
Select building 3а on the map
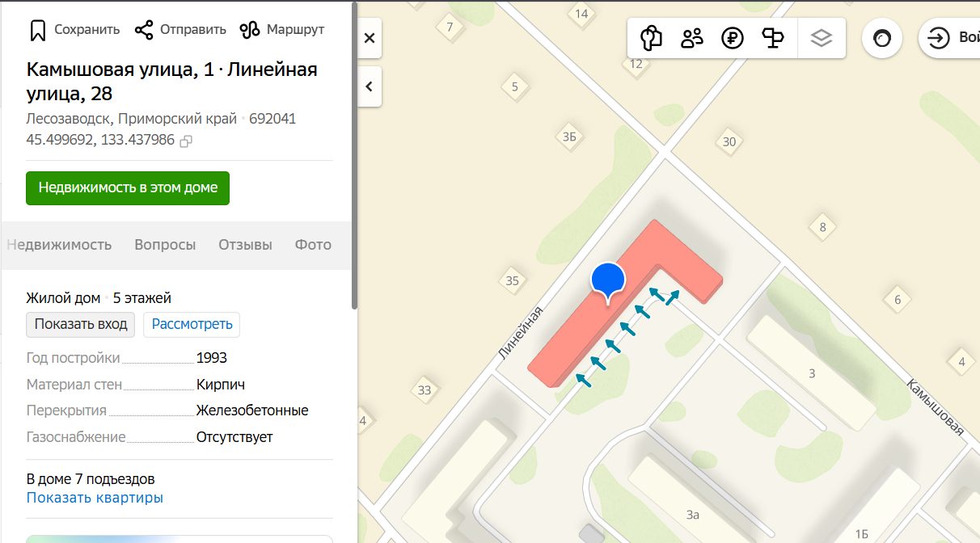pos(692,514)
